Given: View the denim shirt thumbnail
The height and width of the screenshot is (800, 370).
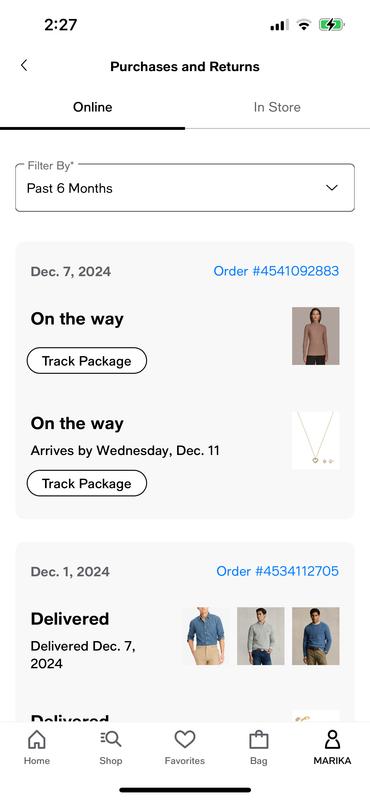Looking at the screenshot, I should (x=205, y=636).
